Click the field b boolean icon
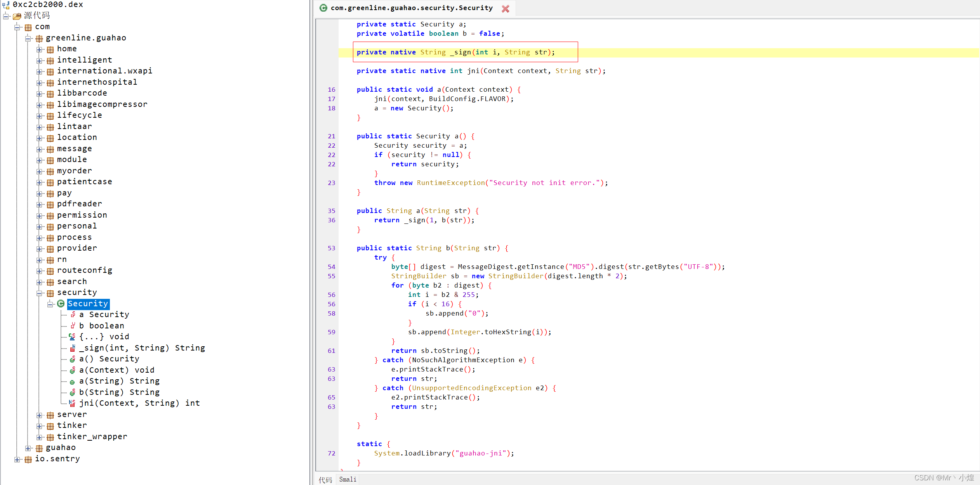Screen dimensions: 980x485 (x=73, y=326)
